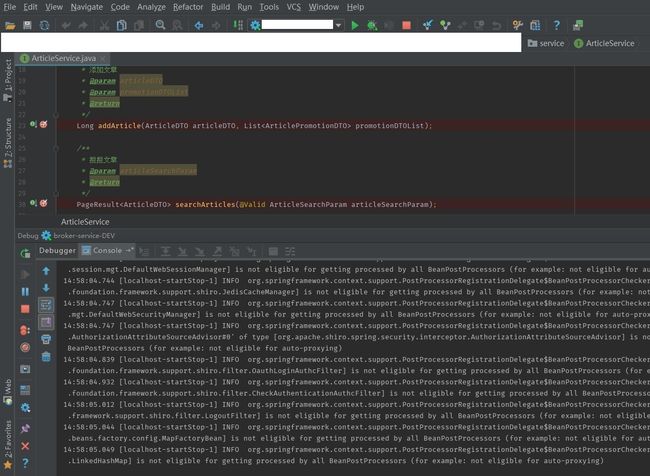The width and height of the screenshot is (650, 476).
Task: Click the Back navigation arrow
Action: [x=199, y=25]
